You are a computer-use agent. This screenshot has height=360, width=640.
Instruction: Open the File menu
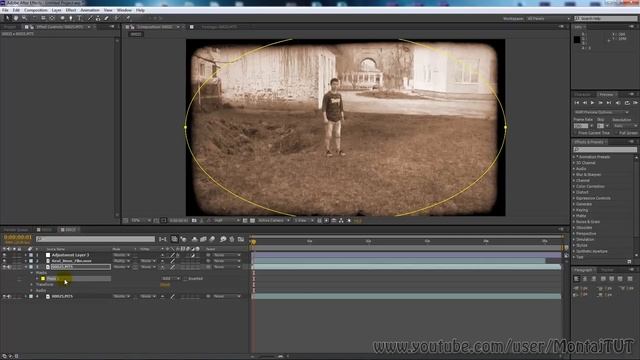pyautogui.click(x=5, y=10)
